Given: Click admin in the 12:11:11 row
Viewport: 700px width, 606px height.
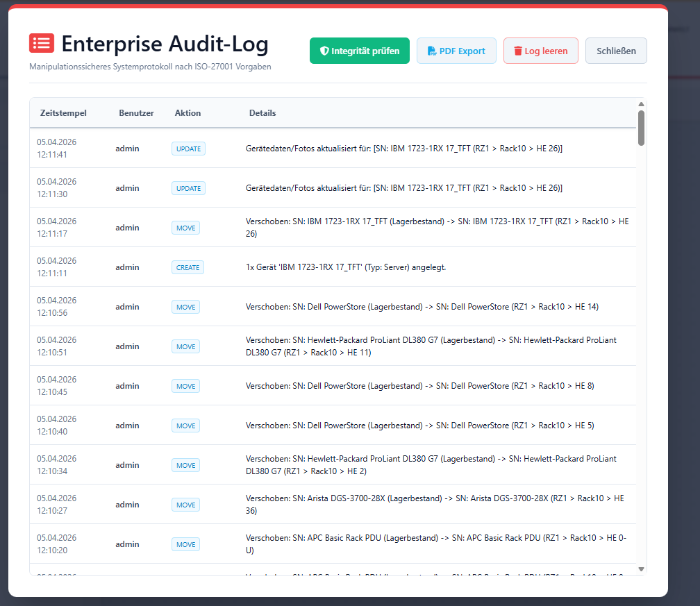Looking at the screenshot, I should (x=127, y=267).
